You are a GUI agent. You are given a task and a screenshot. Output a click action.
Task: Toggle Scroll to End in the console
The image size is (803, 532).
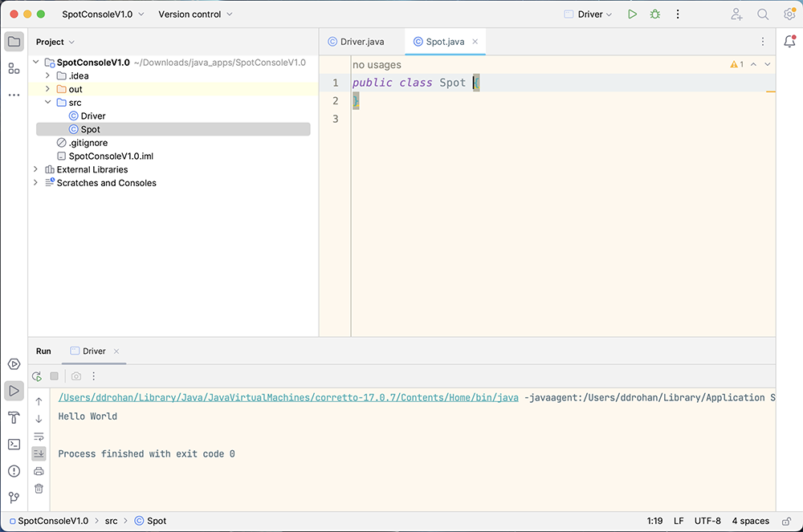tap(39, 453)
